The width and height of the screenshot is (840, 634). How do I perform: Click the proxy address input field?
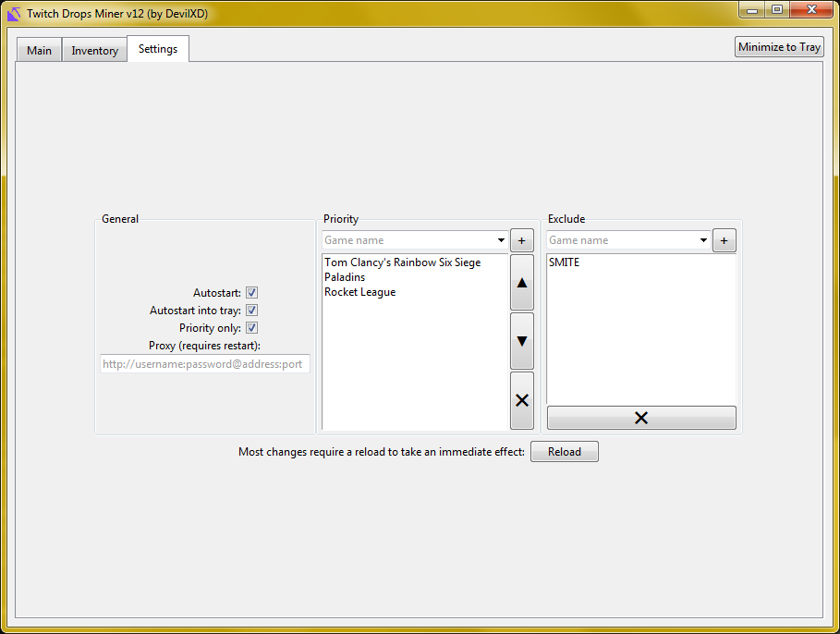pyautogui.click(x=203, y=363)
